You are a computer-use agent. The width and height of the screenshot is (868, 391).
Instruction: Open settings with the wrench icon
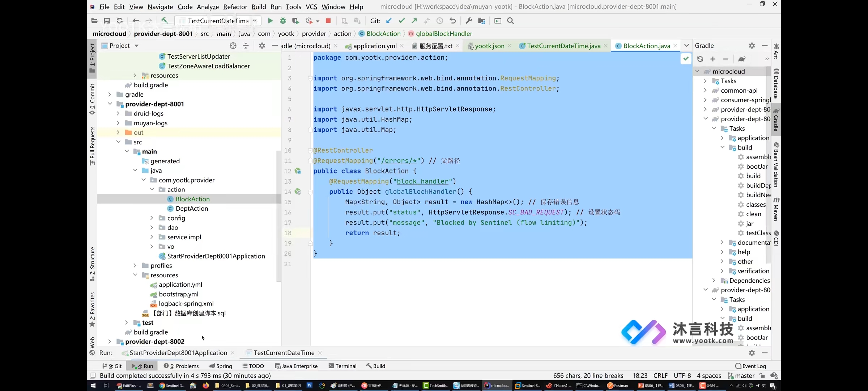click(x=469, y=21)
